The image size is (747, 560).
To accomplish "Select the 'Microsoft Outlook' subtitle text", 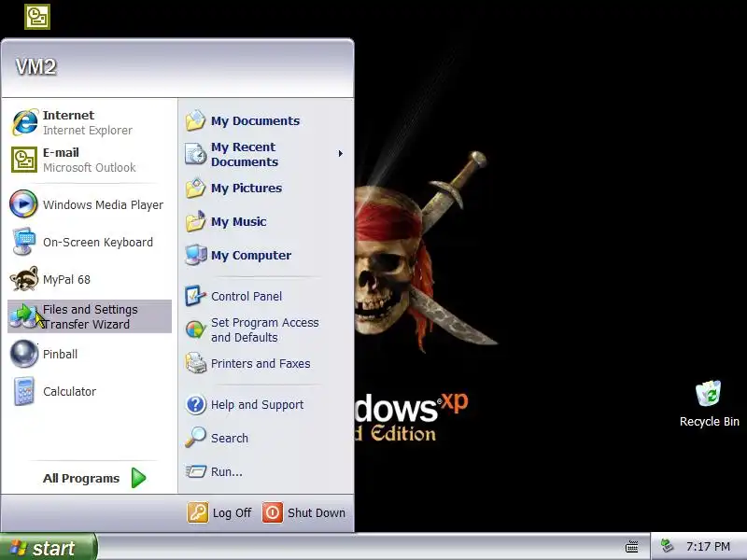I will click(x=89, y=168).
